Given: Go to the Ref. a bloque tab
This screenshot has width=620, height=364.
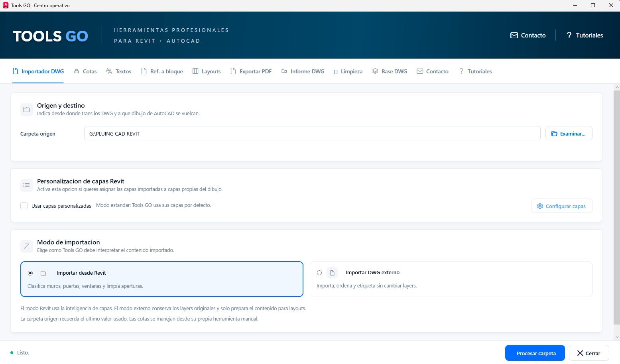Looking at the screenshot, I should [x=162, y=71].
